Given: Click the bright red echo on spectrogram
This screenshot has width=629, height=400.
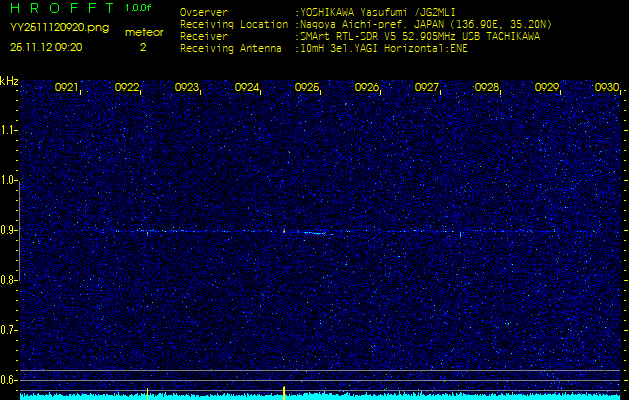Looking at the screenshot, I should (x=284, y=231).
